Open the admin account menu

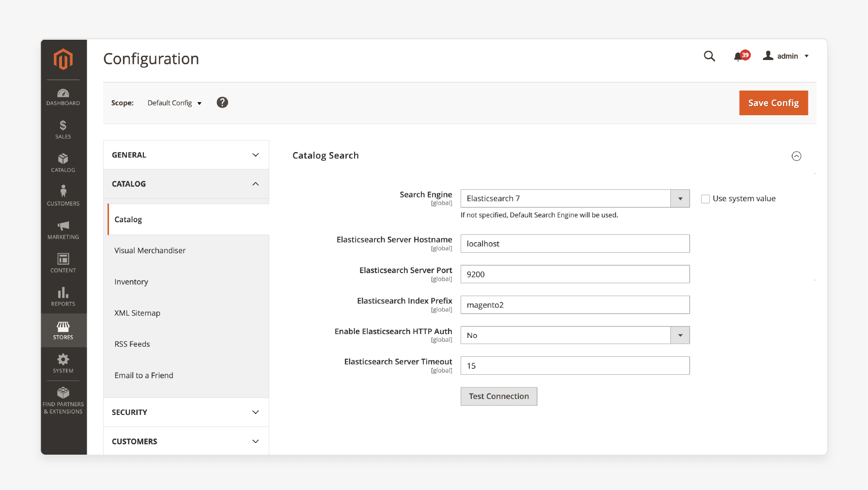point(786,56)
